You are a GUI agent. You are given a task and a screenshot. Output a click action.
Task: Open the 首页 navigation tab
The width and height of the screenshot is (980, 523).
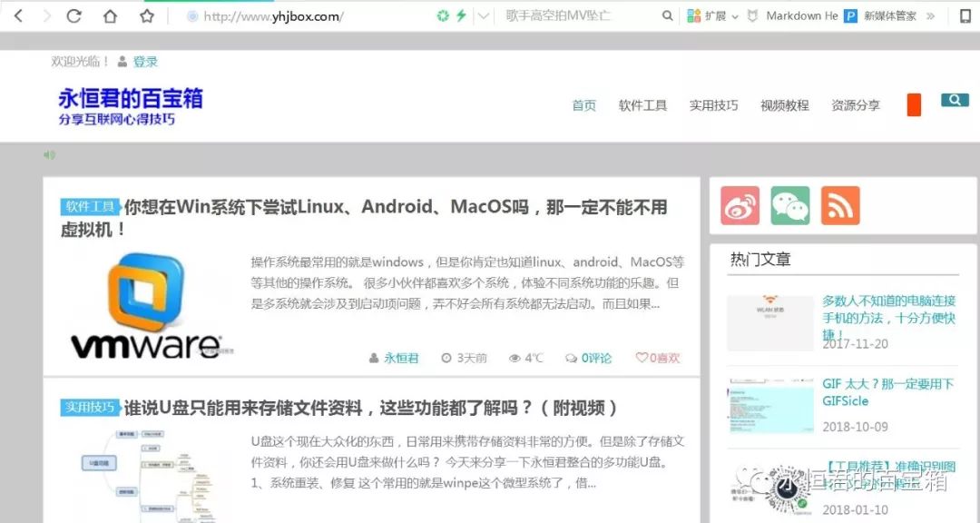point(583,105)
